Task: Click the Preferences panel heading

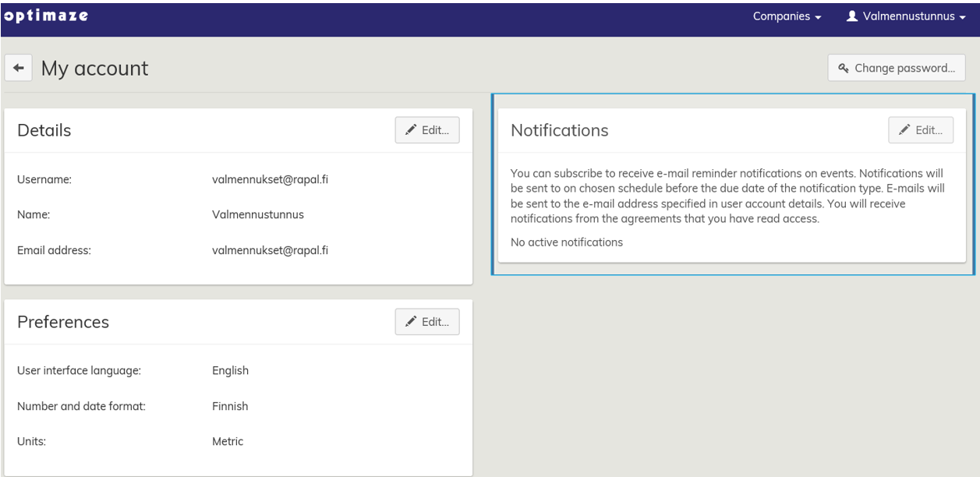Action: 63,322
